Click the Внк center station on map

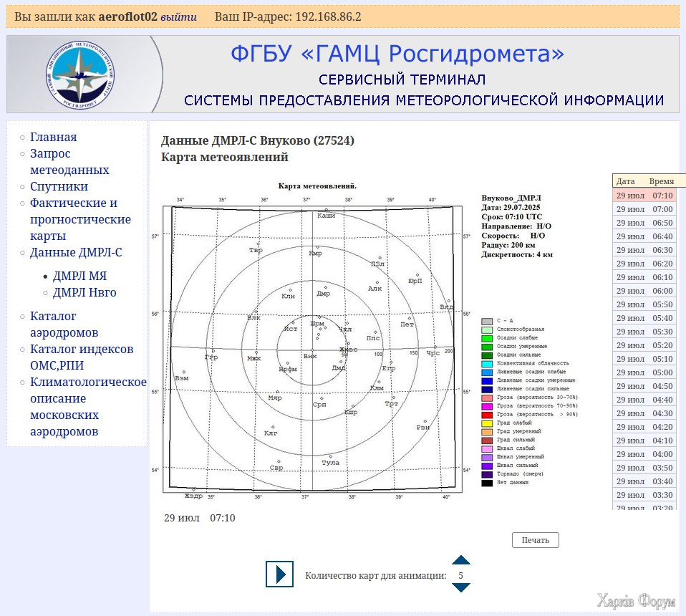coord(310,356)
